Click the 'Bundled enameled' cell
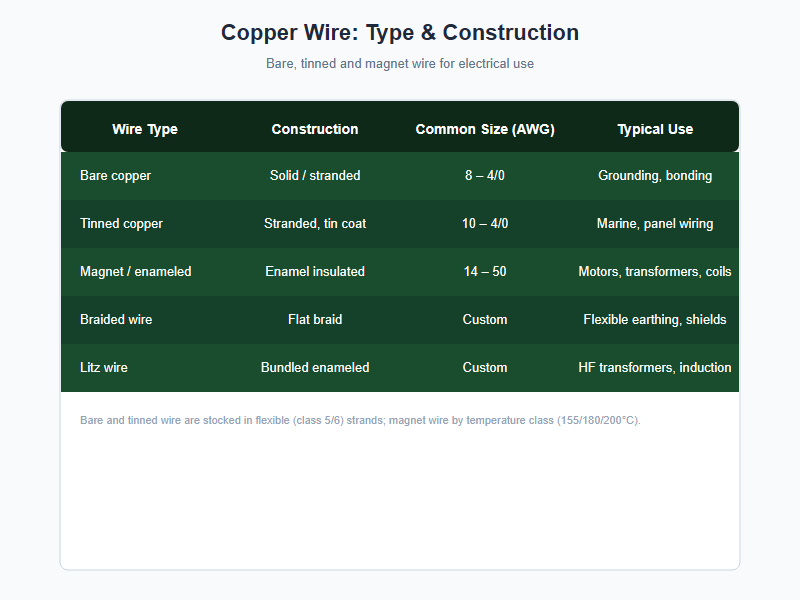This screenshot has height=600, width=800. [315, 367]
